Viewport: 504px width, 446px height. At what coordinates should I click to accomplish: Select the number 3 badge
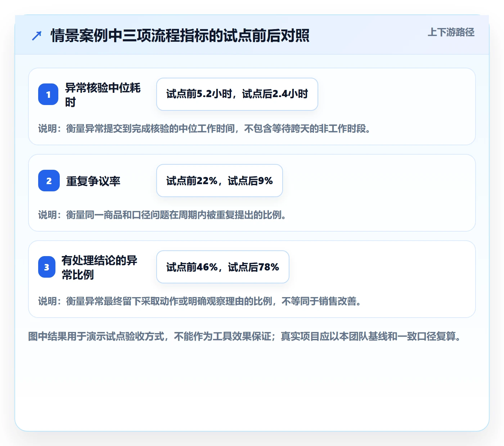[x=47, y=267]
